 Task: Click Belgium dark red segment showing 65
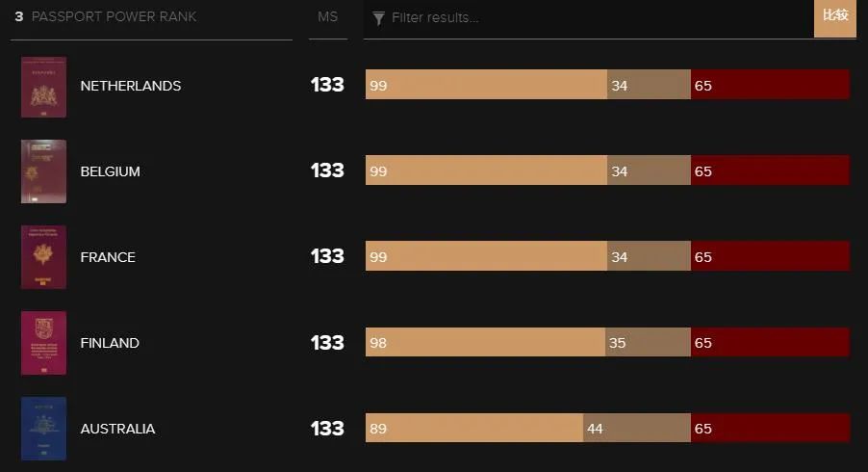coord(770,170)
